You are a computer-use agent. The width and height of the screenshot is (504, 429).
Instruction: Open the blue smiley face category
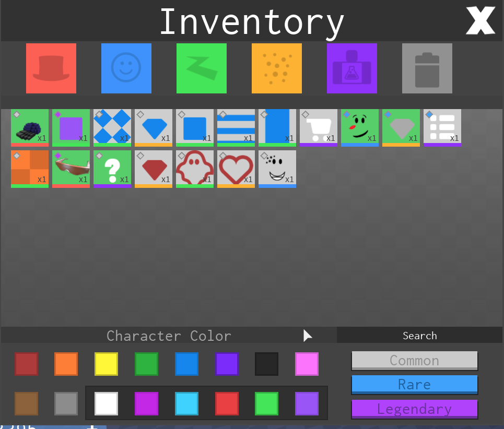point(126,68)
